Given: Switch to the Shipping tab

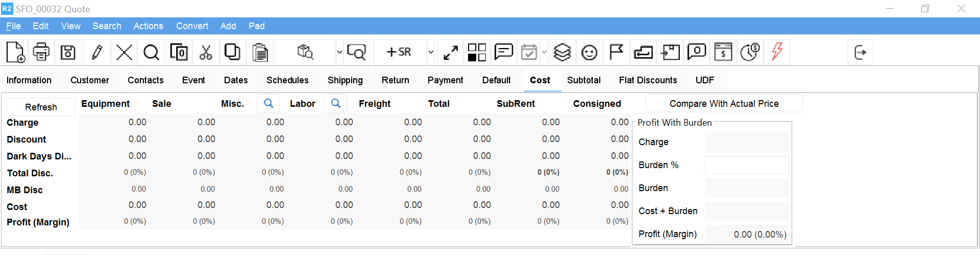Looking at the screenshot, I should click(x=345, y=80).
